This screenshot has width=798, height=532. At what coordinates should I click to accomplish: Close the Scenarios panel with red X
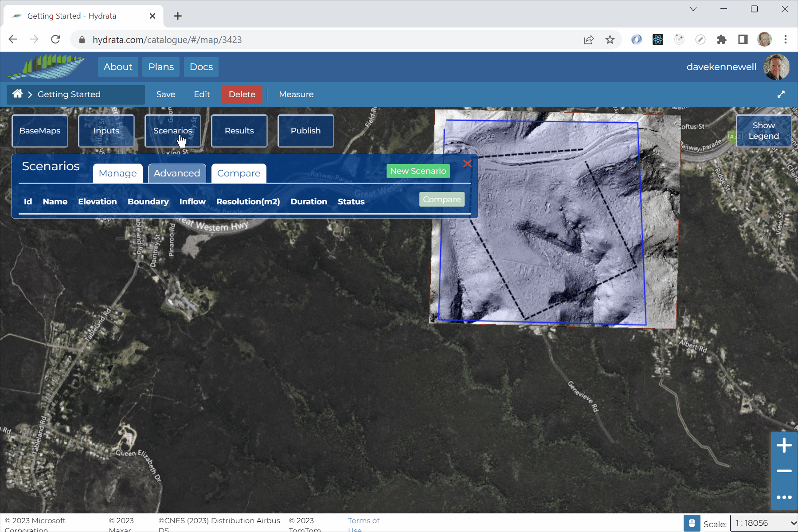click(467, 164)
